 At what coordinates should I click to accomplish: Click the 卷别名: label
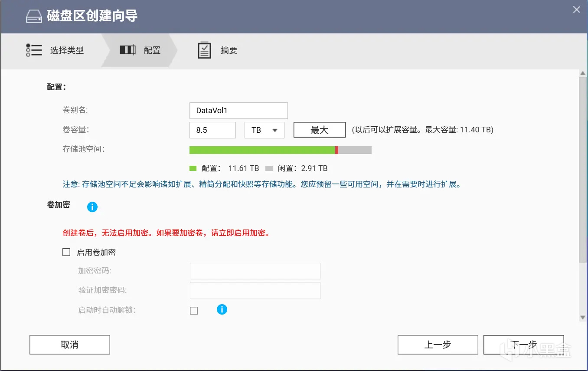coord(75,110)
